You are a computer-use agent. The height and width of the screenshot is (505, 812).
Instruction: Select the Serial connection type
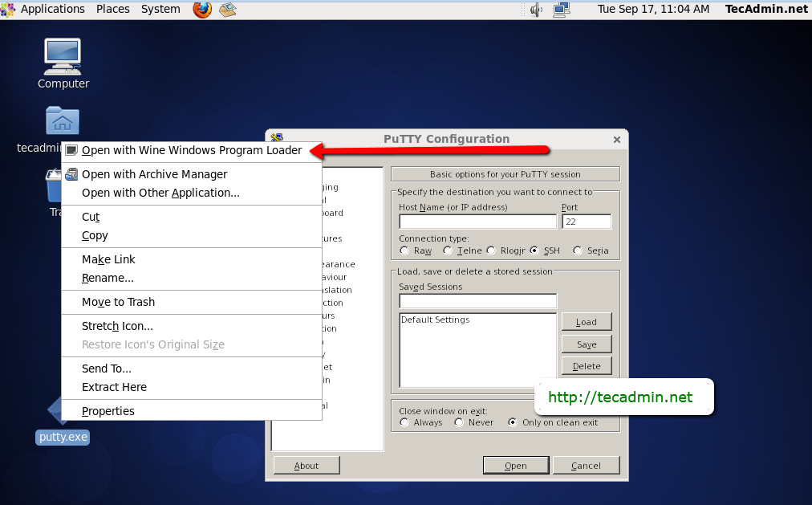pyautogui.click(x=578, y=250)
